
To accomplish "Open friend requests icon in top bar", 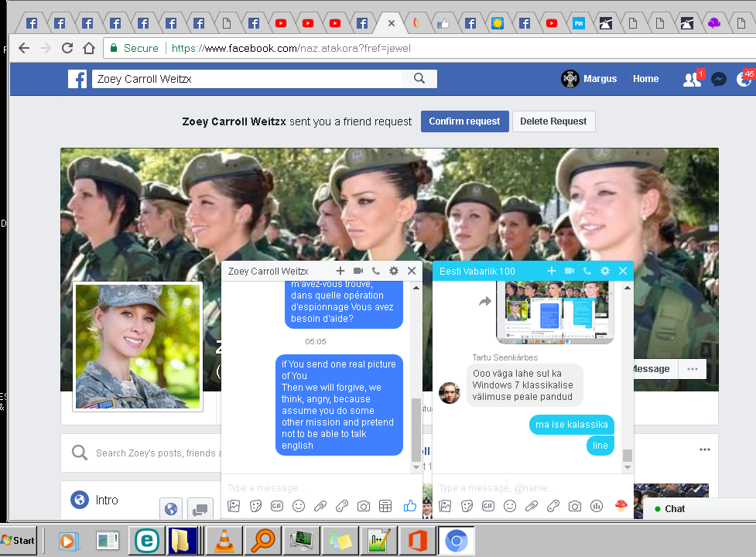I will (691, 79).
